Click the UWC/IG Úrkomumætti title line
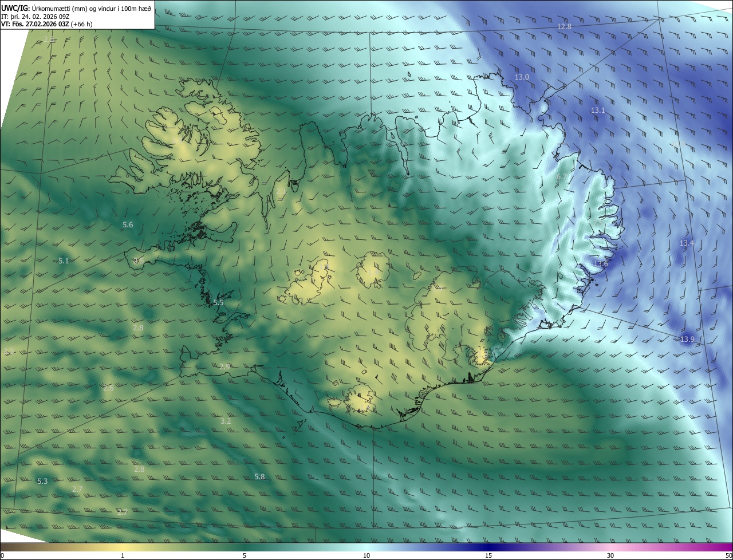The width and height of the screenshot is (733, 560). coord(76,8)
